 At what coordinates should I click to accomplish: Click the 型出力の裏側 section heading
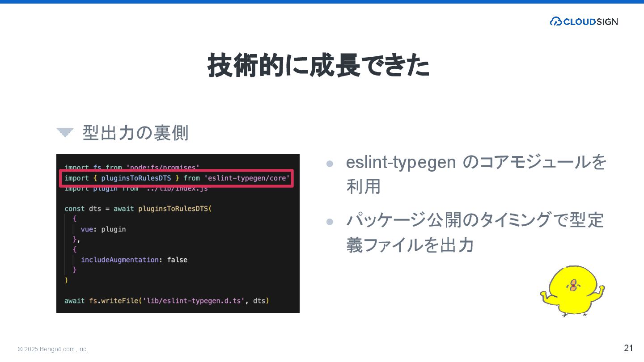136,133
